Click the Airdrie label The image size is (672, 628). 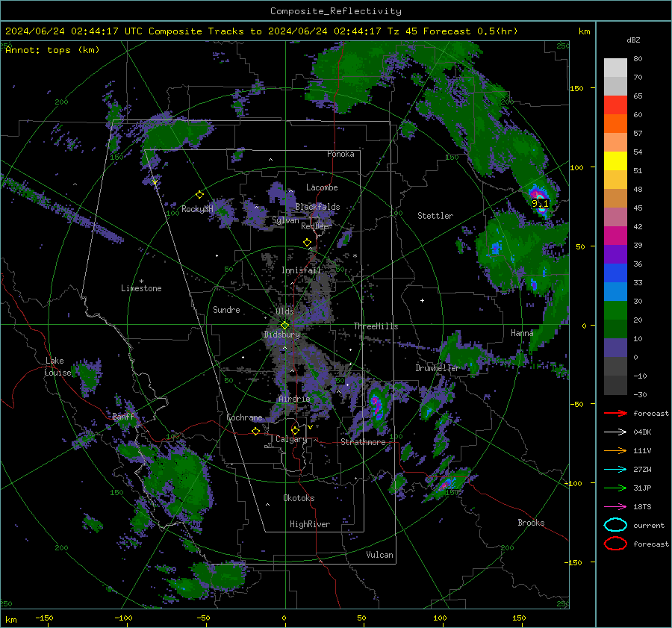[x=294, y=399]
